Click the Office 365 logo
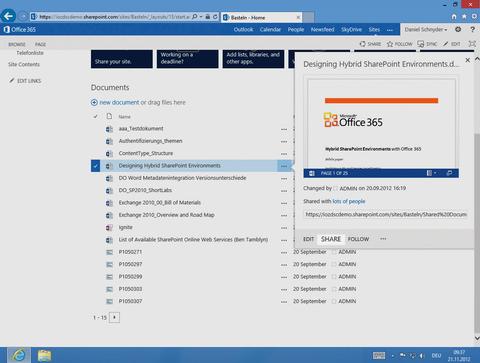 (x=20, y=29)
